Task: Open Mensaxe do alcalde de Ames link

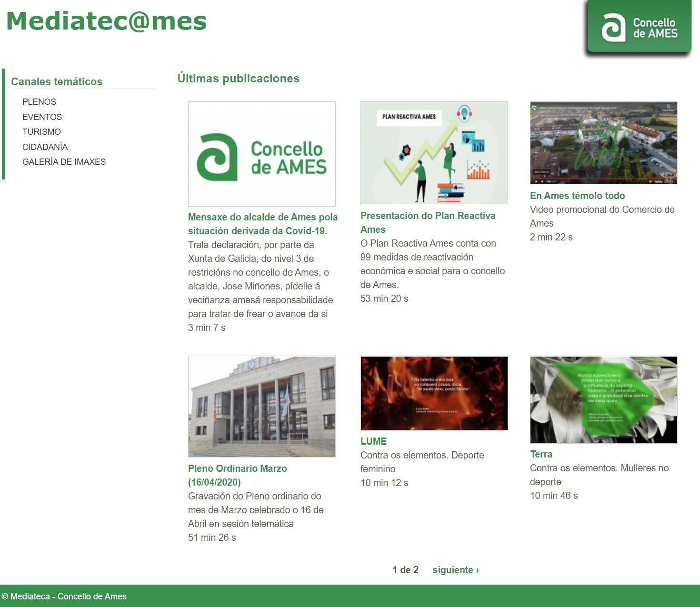Action: coord(263,224)
